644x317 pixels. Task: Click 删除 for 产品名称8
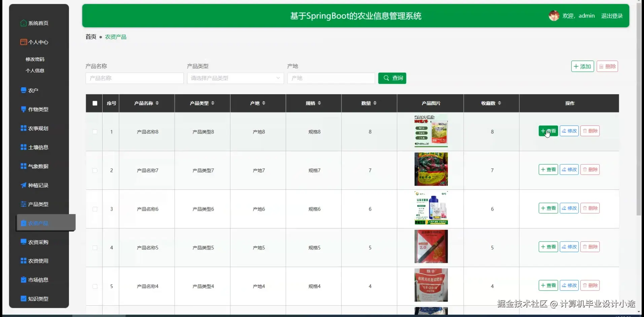click(590, 131)
